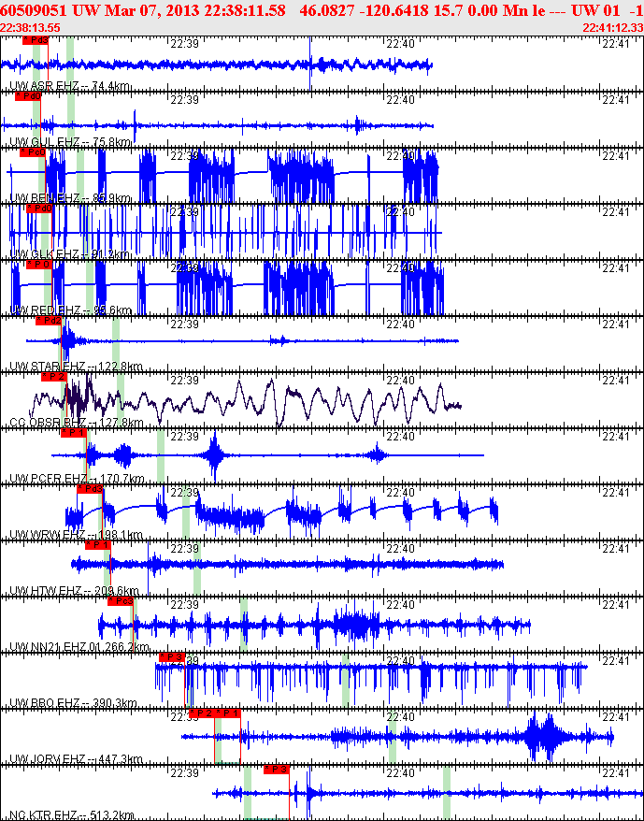Select the P 2 pick flag on JORV trace

(x=202, y=713)
